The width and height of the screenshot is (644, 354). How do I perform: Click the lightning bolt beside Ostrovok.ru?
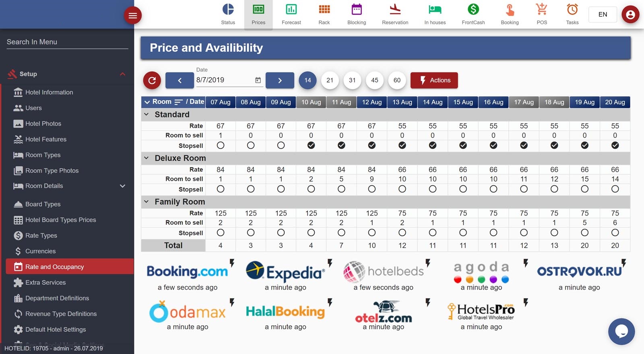(x=623, y=263)
